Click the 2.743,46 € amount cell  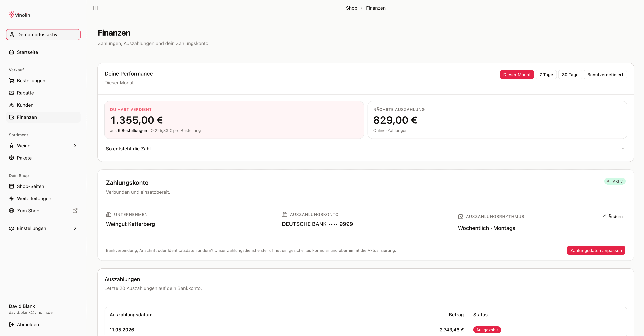click(x=451, y=330)
